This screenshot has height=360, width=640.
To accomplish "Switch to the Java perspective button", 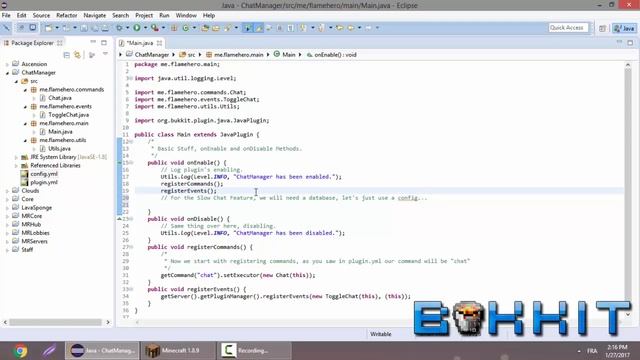I will [624, 28].
